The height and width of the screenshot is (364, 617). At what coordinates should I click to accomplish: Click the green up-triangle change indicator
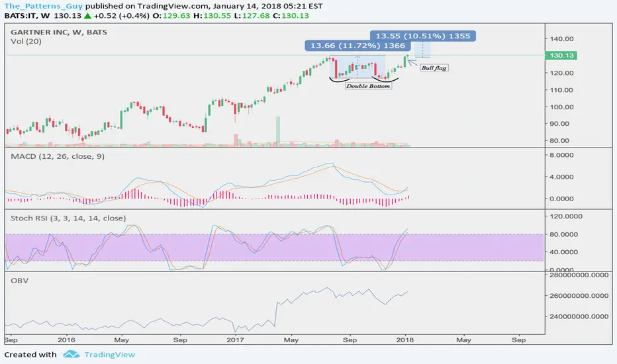coord(87,16)
